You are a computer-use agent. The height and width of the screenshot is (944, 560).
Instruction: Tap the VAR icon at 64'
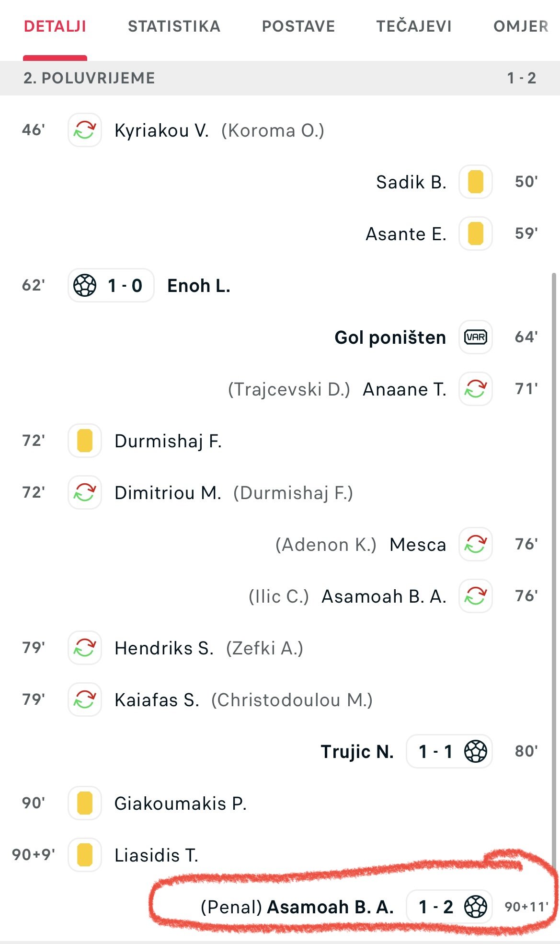pos(476,337)
